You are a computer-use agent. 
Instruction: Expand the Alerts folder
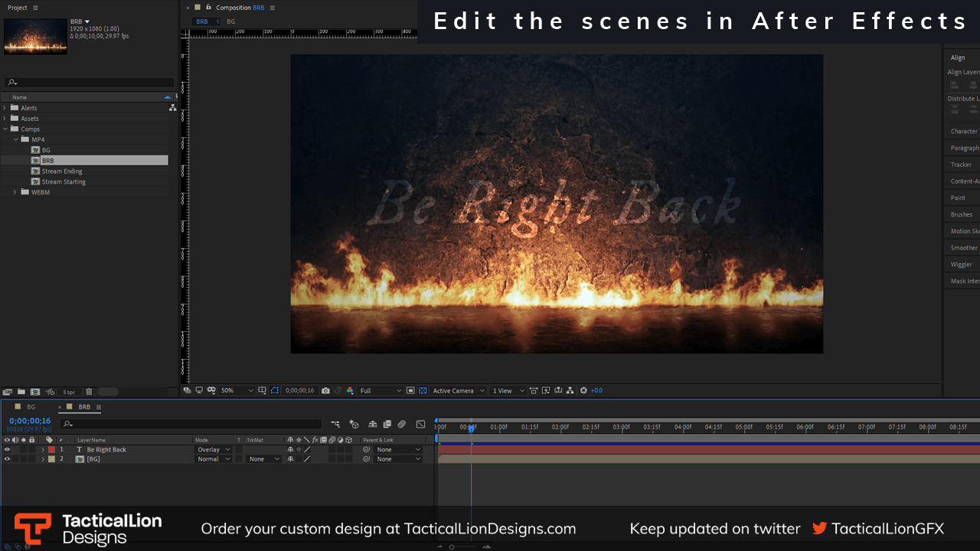(x=5, y=108)
